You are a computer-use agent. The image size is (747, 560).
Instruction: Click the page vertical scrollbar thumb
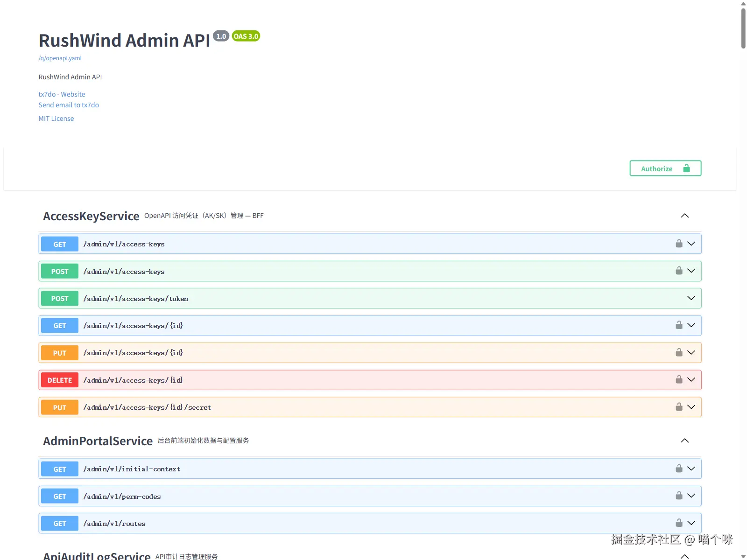point(743,28)
